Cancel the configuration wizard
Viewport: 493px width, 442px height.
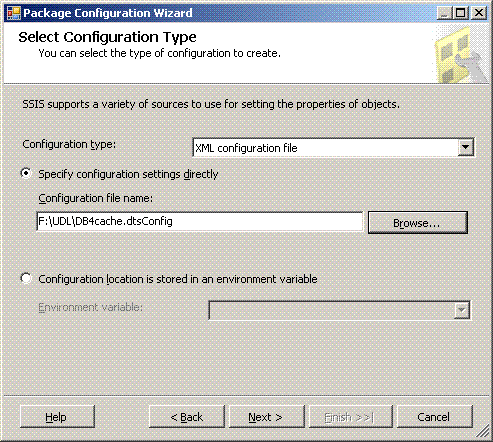pyautogui.click(x=435, y=417)
